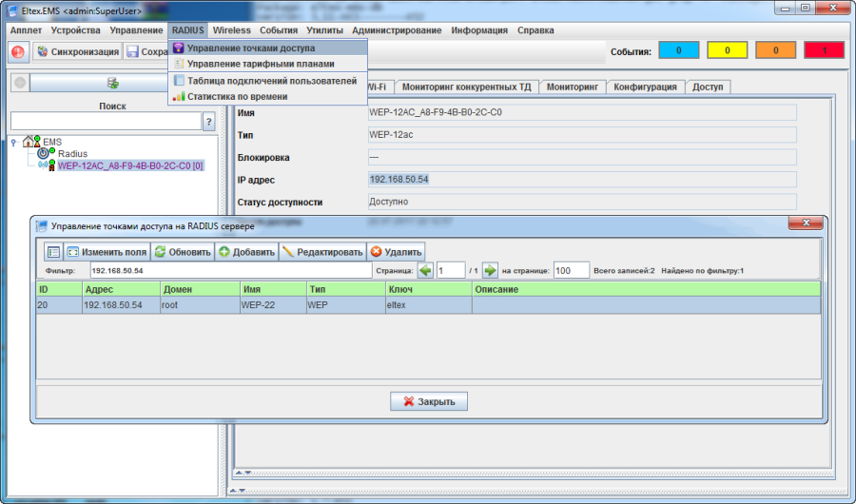Collapse the EMS tree root node

click(13, 143)
